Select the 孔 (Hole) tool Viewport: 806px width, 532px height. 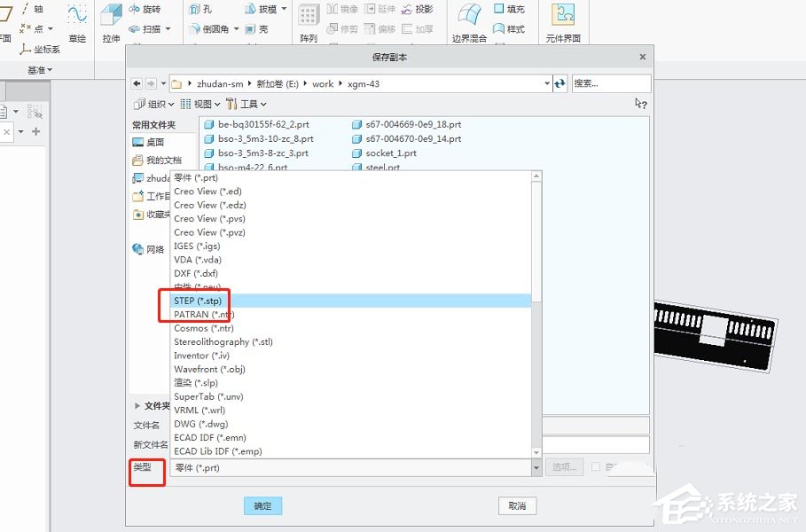coord(200,9)
